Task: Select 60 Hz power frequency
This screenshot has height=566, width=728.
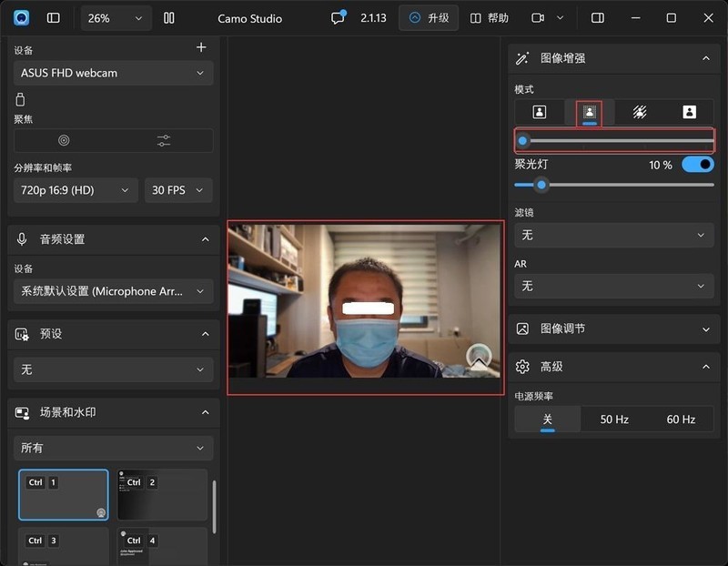Action: click(681, 419)
